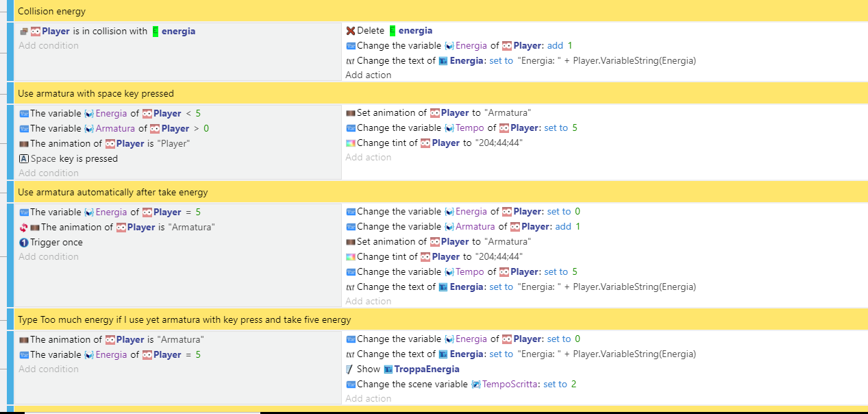Click the pencil icon next to Show TroppaEnergia

point(351,369)
